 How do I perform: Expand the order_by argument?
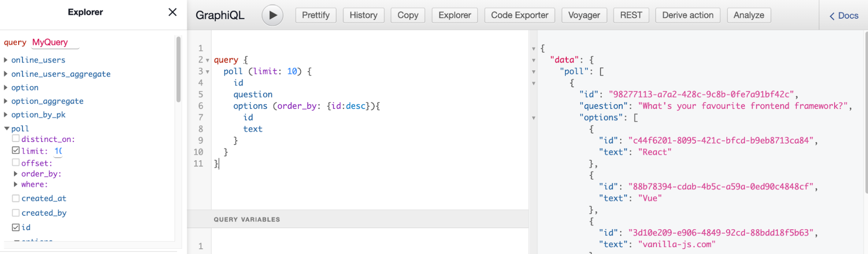[x=16, y=174]
